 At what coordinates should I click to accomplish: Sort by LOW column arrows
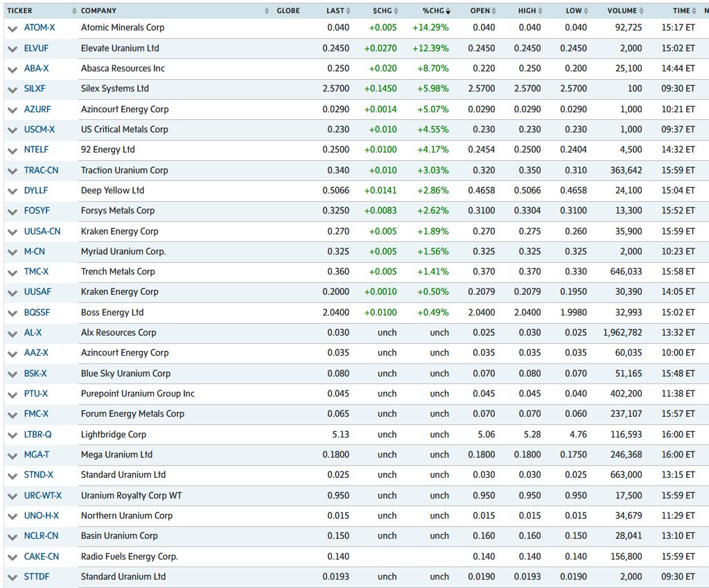(586, 11)
